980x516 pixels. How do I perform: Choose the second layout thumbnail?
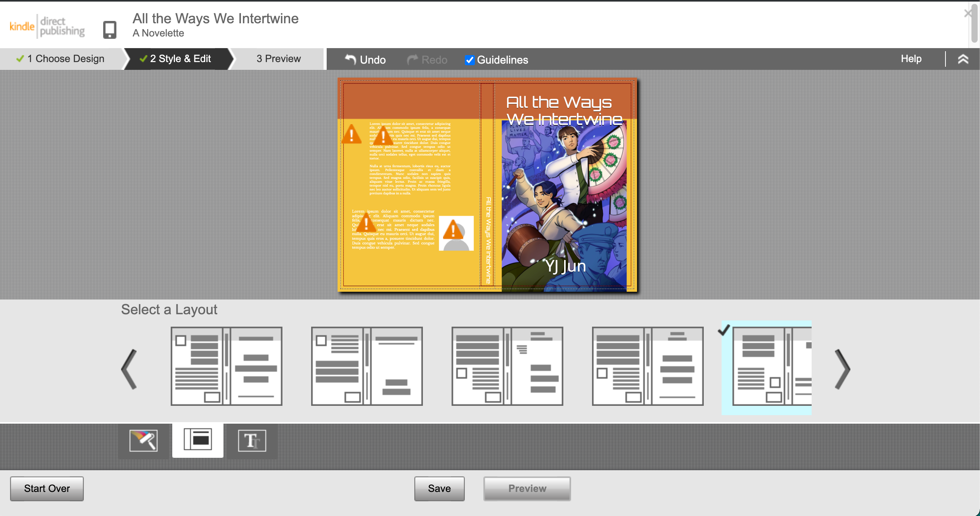click(367, 366)
